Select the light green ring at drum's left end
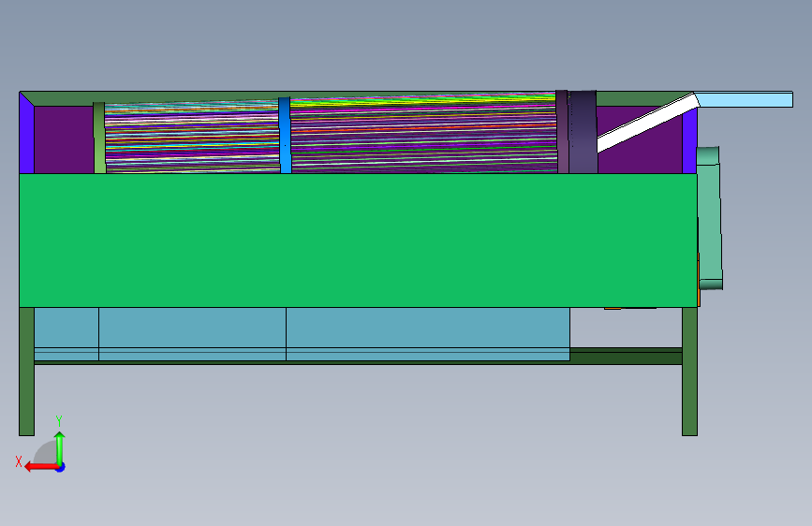This screenshot has width=812, height=526. click(x=99, y=138)
